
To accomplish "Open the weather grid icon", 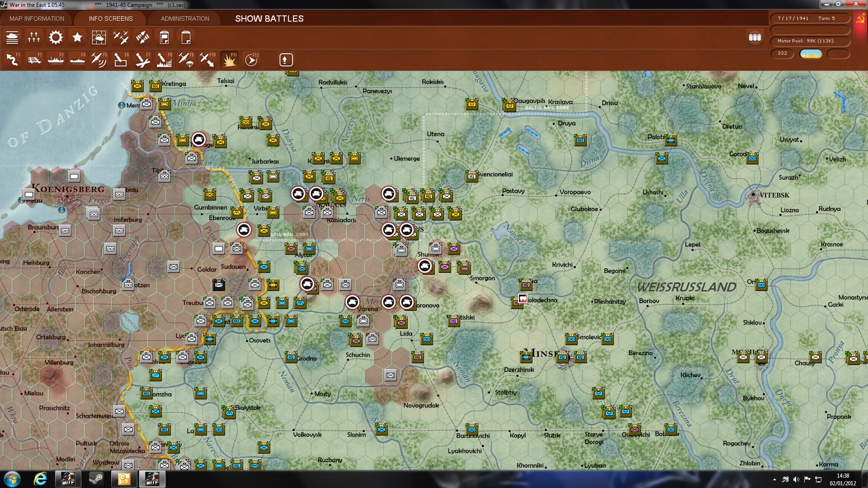I will click(x=99, y=38).
